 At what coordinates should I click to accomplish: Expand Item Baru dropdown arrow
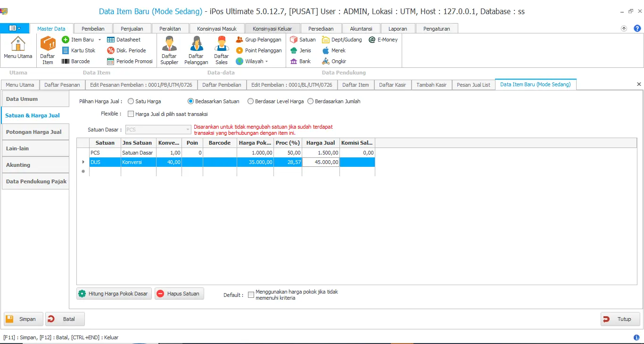99,40
